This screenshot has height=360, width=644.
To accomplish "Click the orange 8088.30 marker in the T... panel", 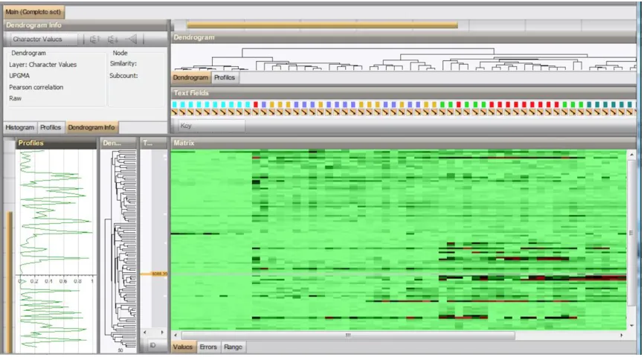I will [154, 274].
